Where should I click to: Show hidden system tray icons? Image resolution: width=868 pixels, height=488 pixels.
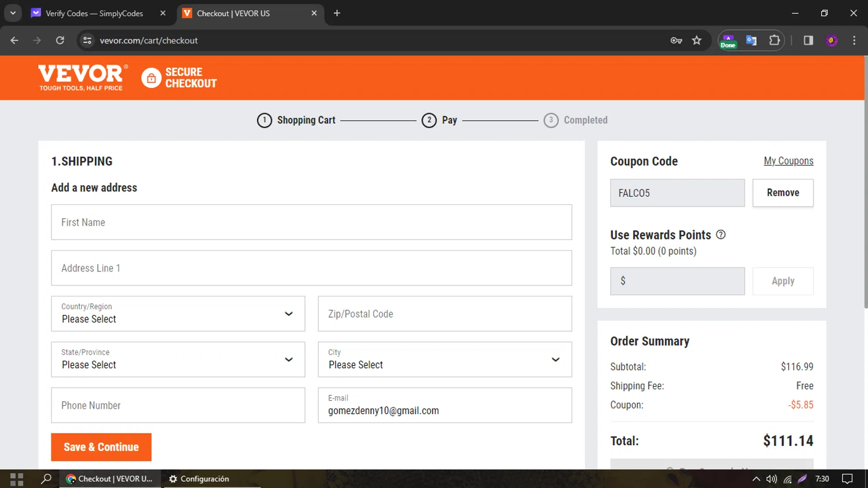[756, 479]
